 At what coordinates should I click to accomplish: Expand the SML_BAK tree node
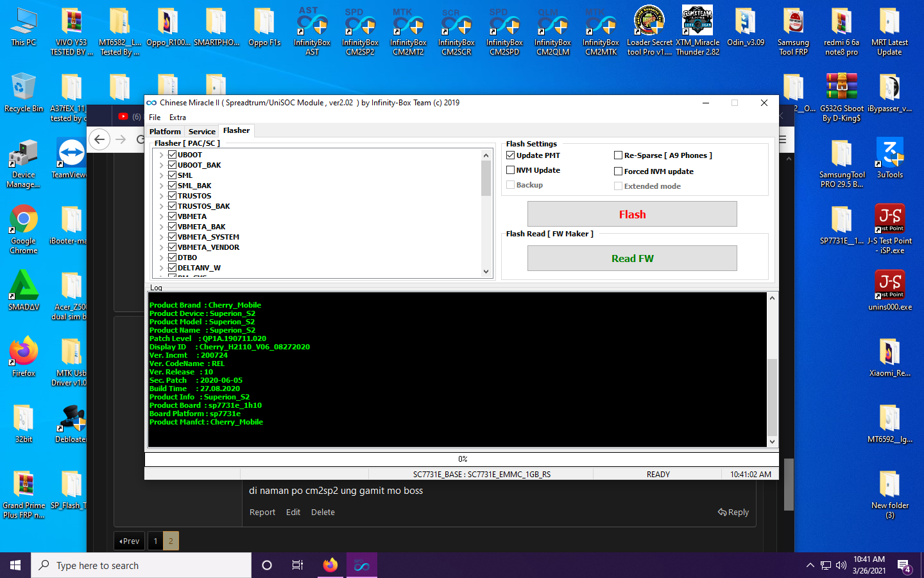coord(161,186)
